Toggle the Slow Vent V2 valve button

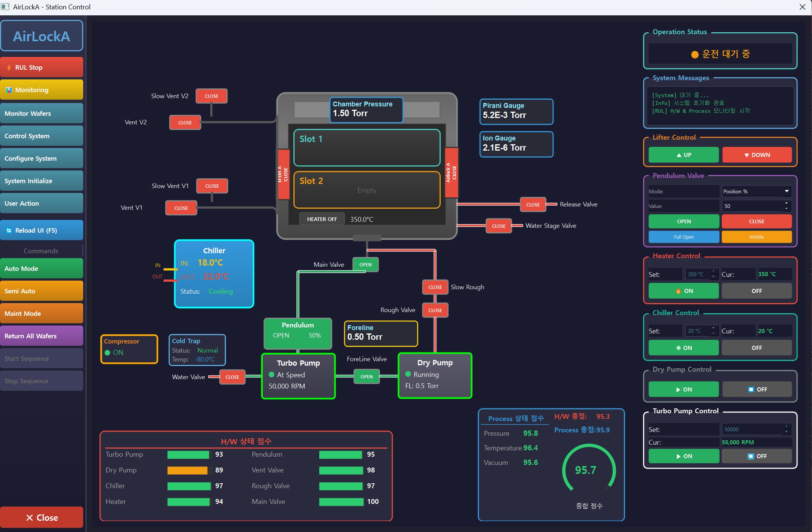tap(211, 96)
